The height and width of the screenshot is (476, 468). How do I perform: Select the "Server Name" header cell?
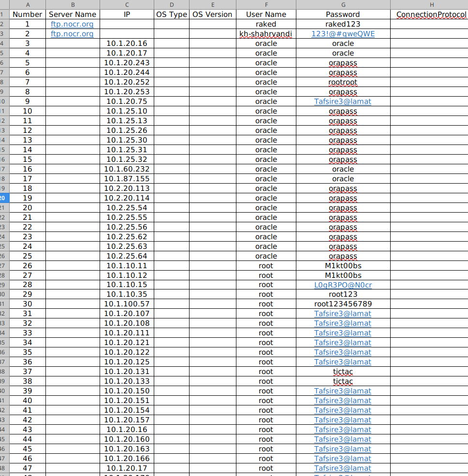tap(73, 14)
